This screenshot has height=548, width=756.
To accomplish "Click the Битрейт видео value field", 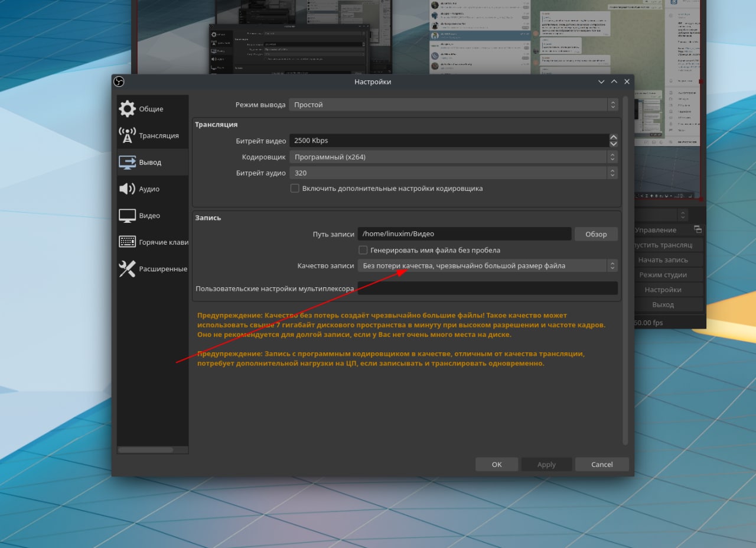I will [449, 141].
